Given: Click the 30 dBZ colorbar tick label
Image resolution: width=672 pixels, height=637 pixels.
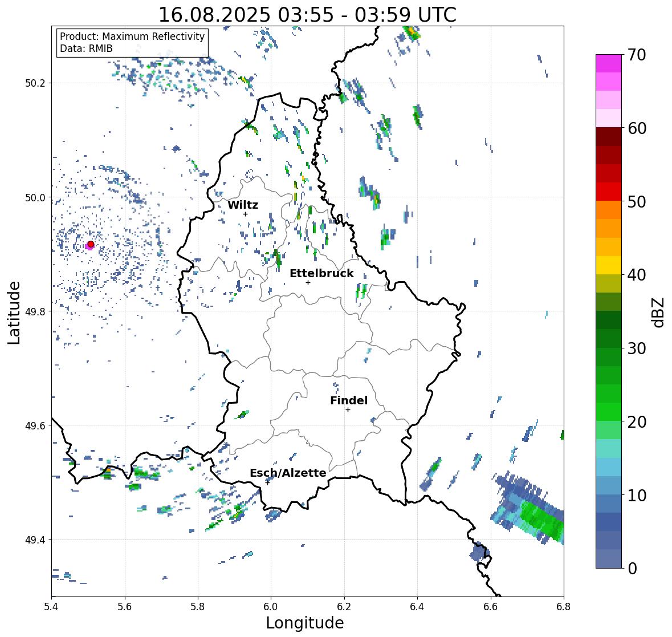Looking at the screenshot, I should (637, 348).
